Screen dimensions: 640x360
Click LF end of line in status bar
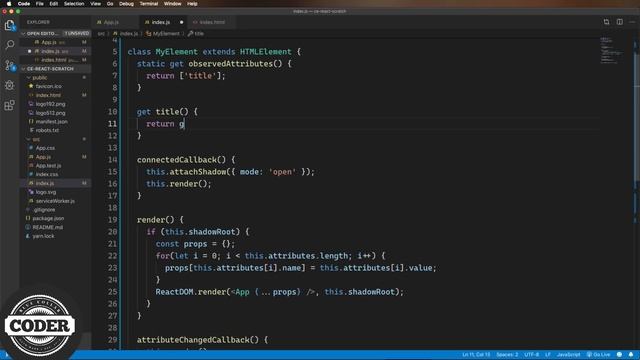coord(548,355)
